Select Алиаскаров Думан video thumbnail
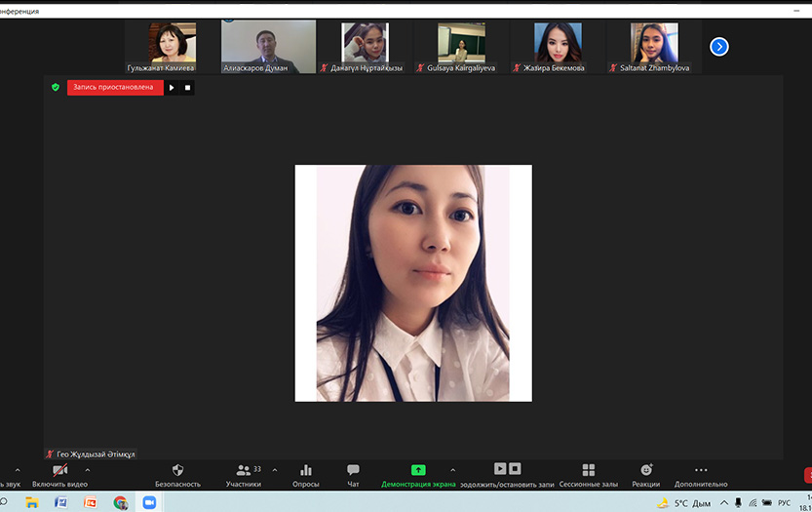812x512 pixels. point(268,46)
